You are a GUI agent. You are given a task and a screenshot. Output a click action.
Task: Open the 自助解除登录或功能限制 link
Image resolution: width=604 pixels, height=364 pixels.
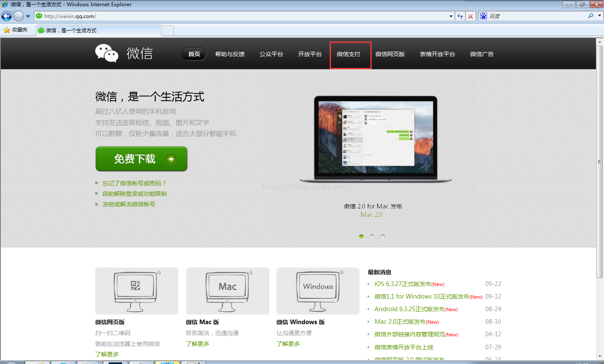pos(135,194)
